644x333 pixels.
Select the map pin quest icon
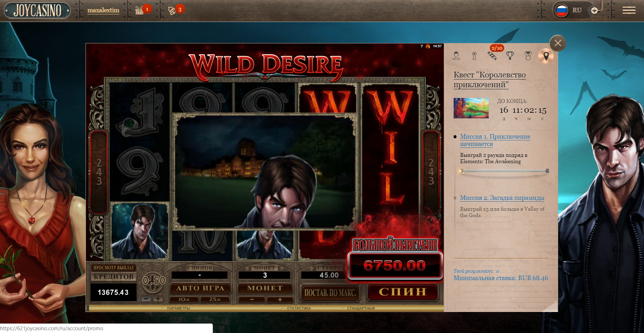click(x=546, y=56)
